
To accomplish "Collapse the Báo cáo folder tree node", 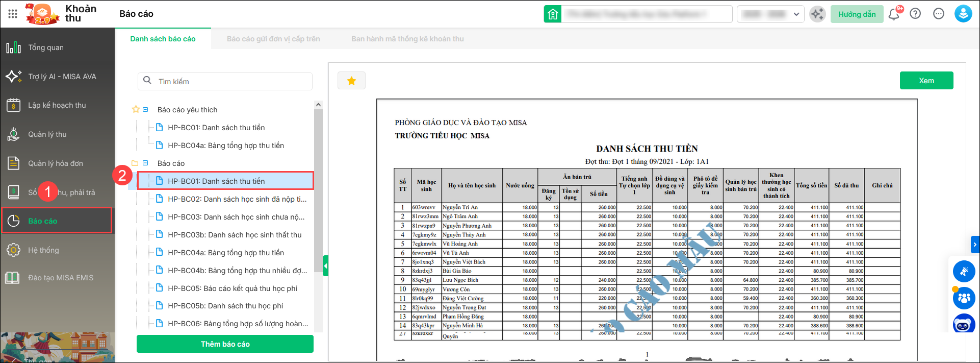I will [145, 163].
